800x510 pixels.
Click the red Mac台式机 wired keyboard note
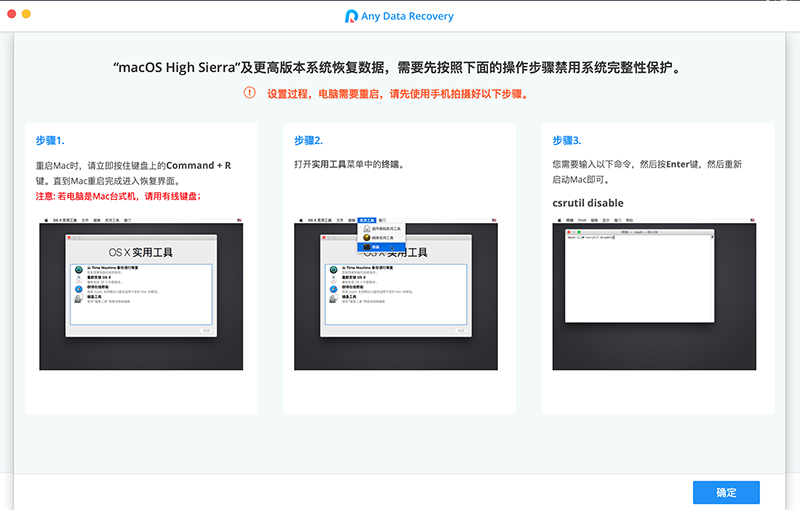click(118, 196)
